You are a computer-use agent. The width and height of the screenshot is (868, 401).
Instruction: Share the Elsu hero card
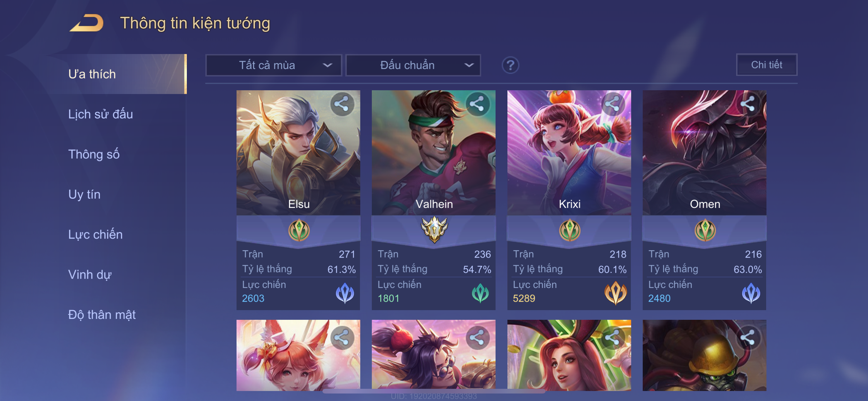(342, 104)
